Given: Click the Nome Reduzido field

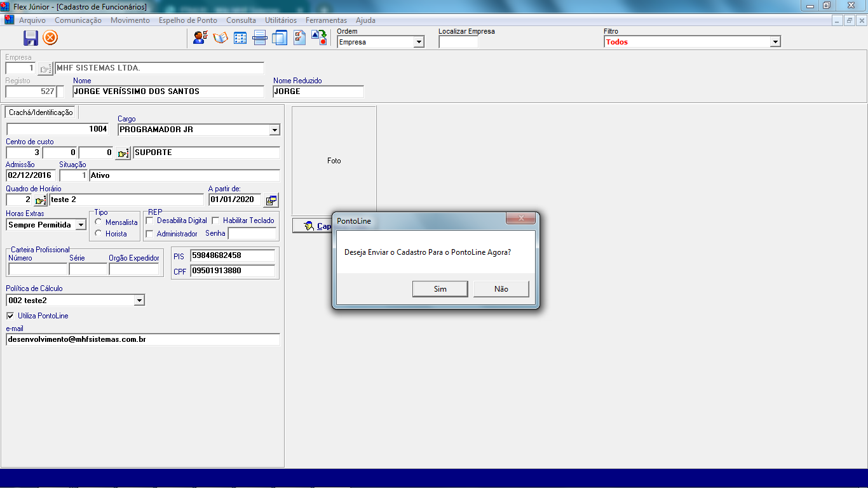Looking at the screenshot, I should pyautogui.click(x=318, y=91).
